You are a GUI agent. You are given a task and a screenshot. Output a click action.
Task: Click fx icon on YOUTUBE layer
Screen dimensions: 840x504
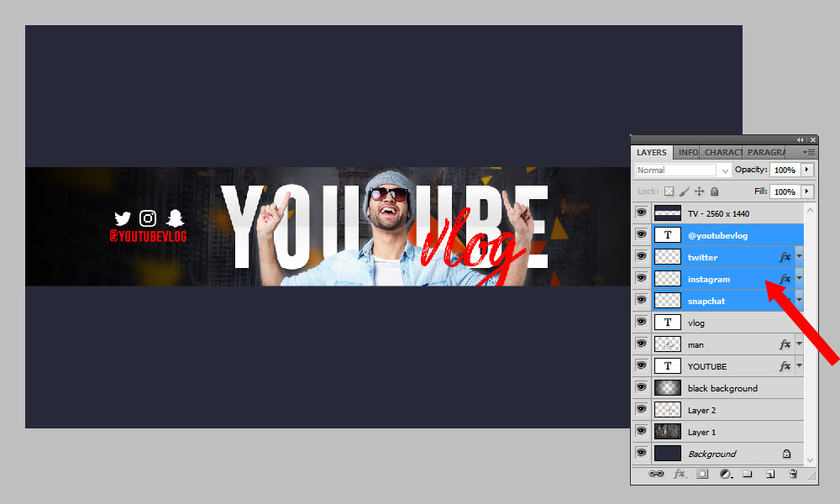[785, 366]
